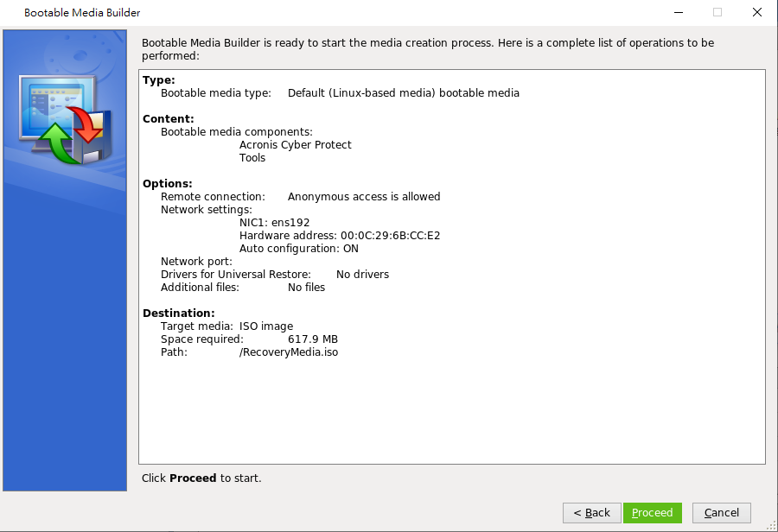Click the '617.9 MB' space required value
This screenshot has height=532, width=778.
click(313, 339)
